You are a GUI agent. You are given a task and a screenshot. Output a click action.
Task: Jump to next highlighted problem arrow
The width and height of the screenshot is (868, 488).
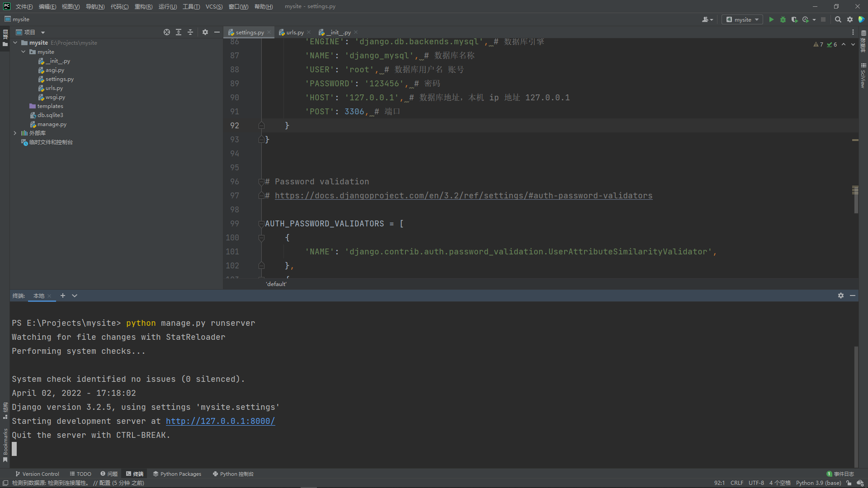[x=853, y=45]
